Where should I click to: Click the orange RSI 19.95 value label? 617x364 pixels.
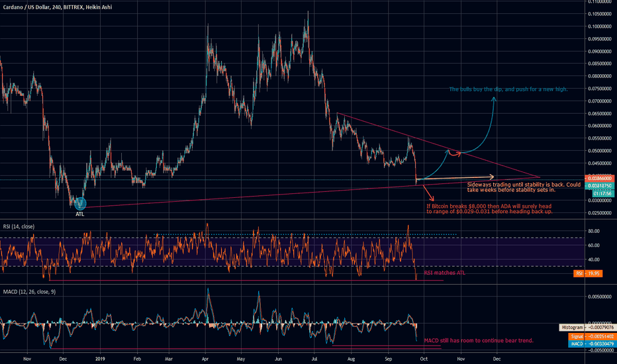pyautogui.click(x=587, y=273)
